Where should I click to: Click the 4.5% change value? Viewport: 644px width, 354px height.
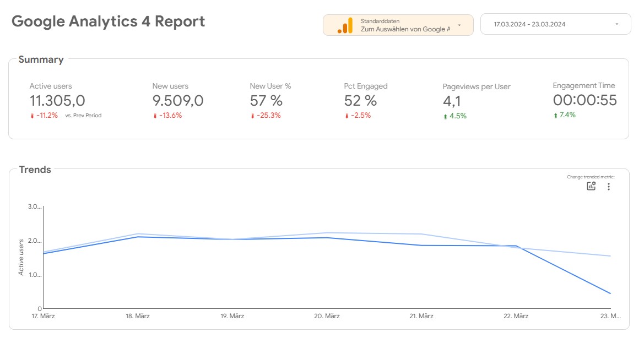pos(458,116)
